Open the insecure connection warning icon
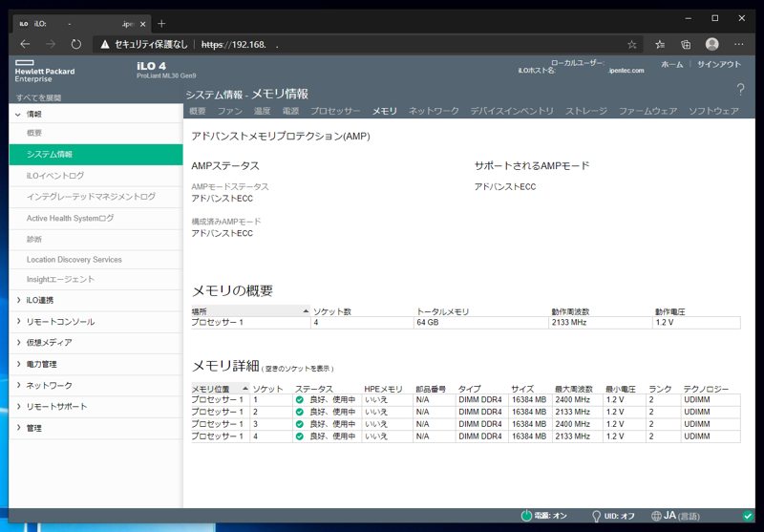This screenshot has width=764, height=532. 105,44
